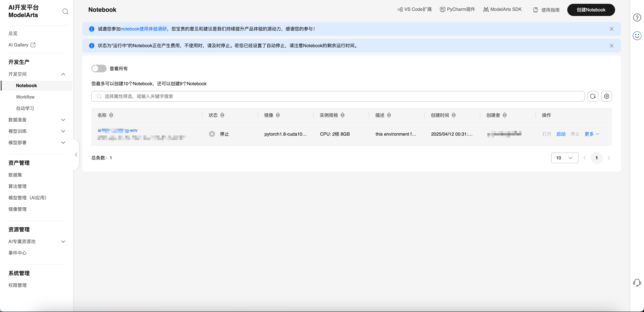Image resolution: width=644 pixels, height=312 pixels.
Task: Click the 创建Notebook button
Action: pyautogui.click(x=591, y=10)
